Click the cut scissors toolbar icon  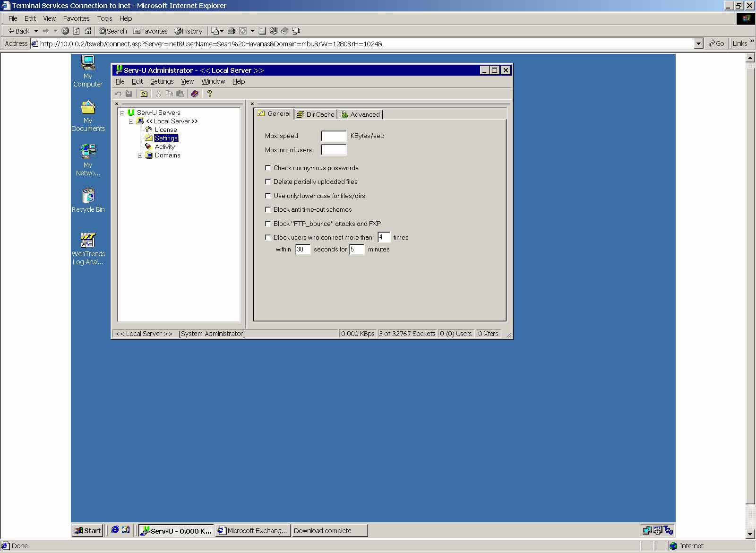pos(158,94)
